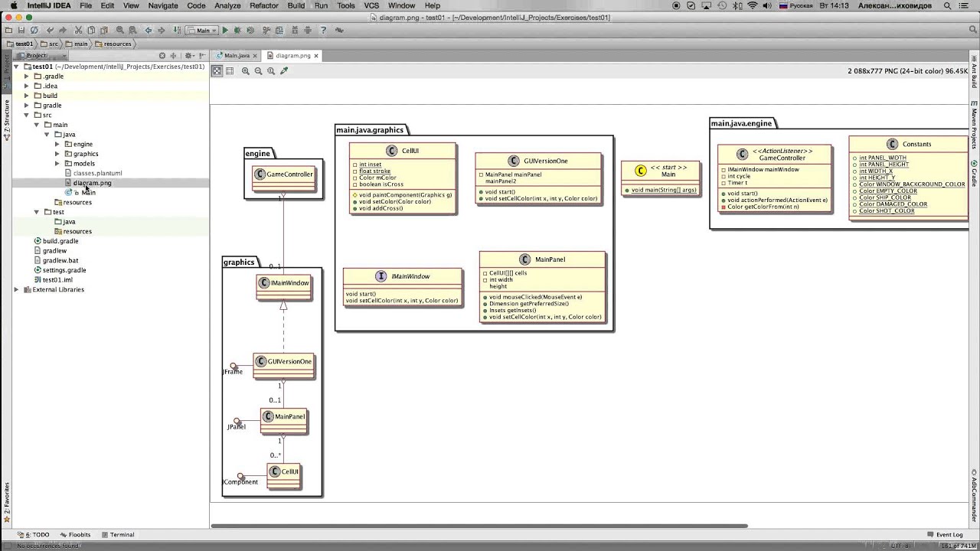Screen dimensions: 980x551
Task: Navigate back with the left arrow icon
Action: [149, 31]
